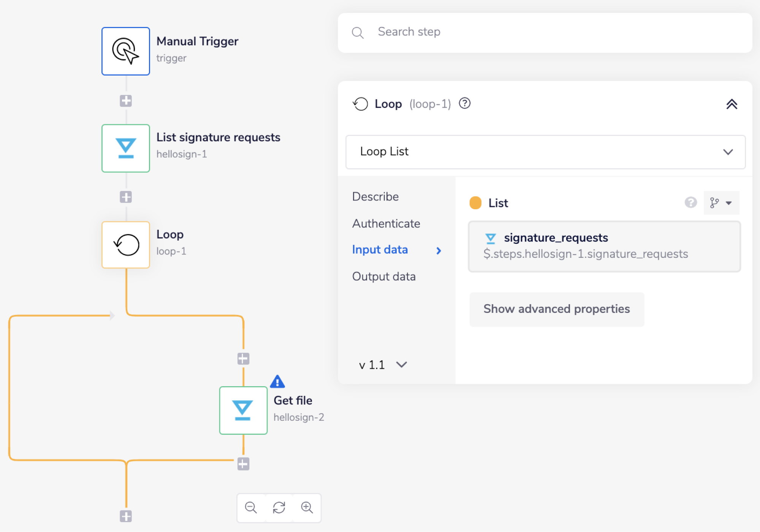The height and width of the screenshot is (532, 760).
Task: Reset the canvas zoom with refresh icon
Action: (x=279, y=508)
